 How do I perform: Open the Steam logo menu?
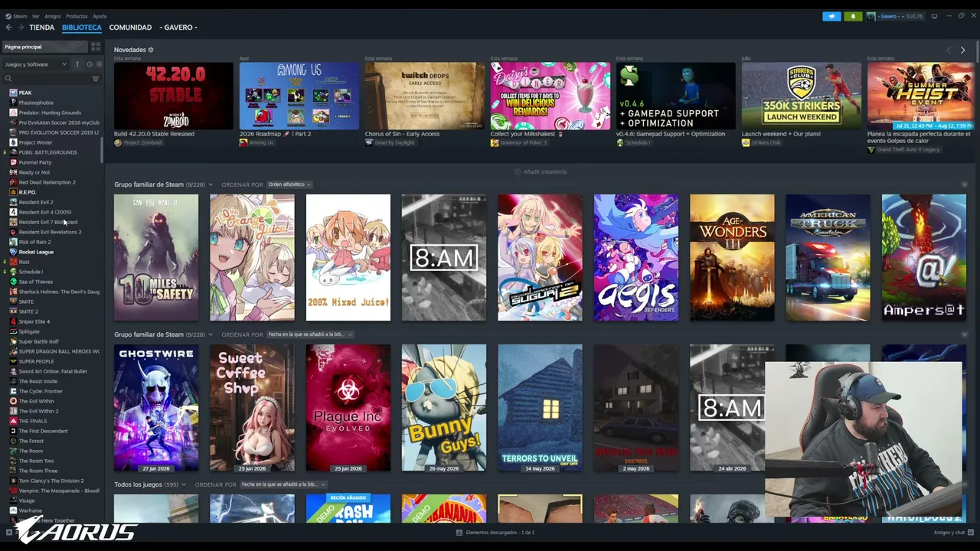click(15, 16)
